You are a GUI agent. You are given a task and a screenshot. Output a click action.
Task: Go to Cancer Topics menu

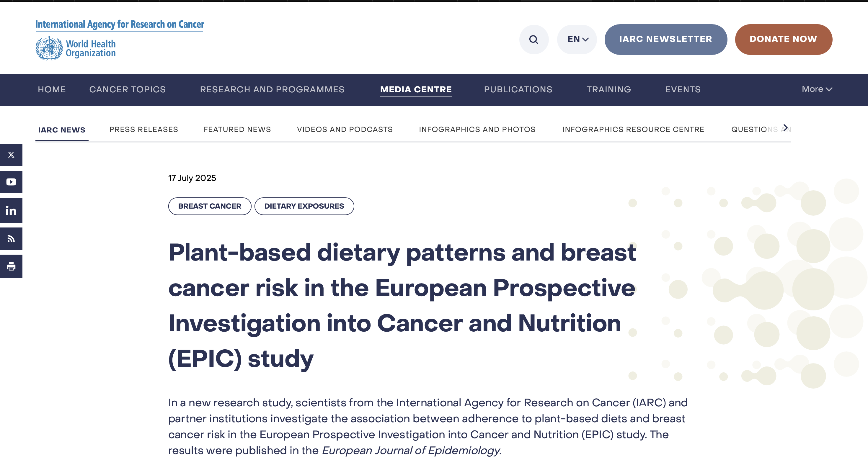tap(127, 90)
